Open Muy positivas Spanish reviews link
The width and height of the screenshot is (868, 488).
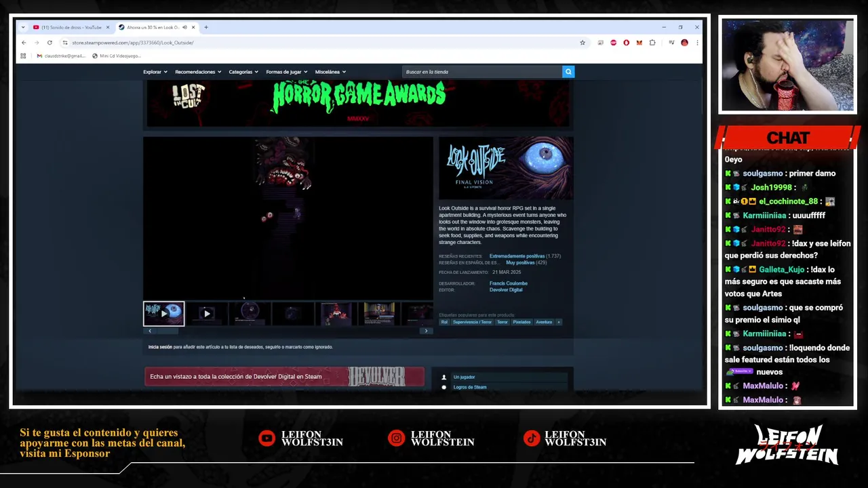(520, 262)
